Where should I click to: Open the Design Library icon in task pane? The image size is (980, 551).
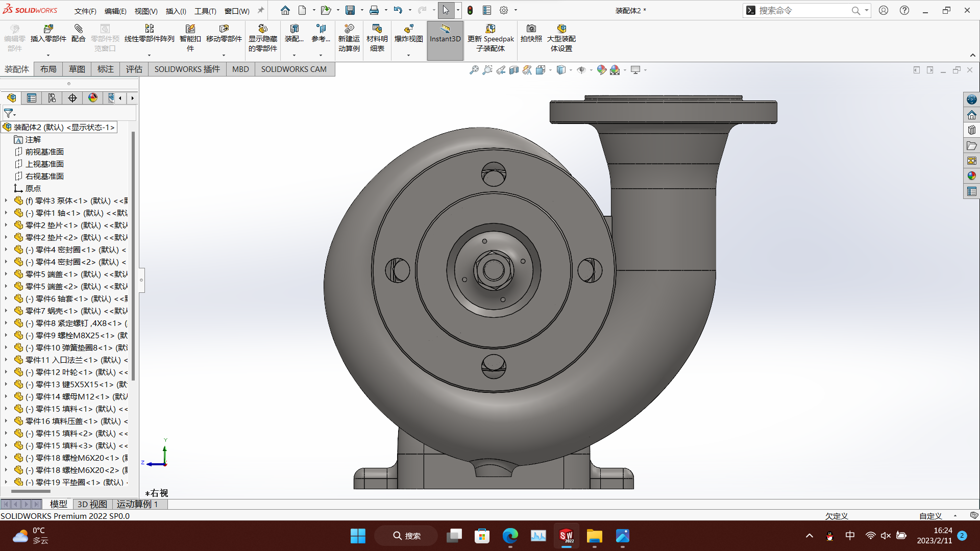(x=972, y=130)
